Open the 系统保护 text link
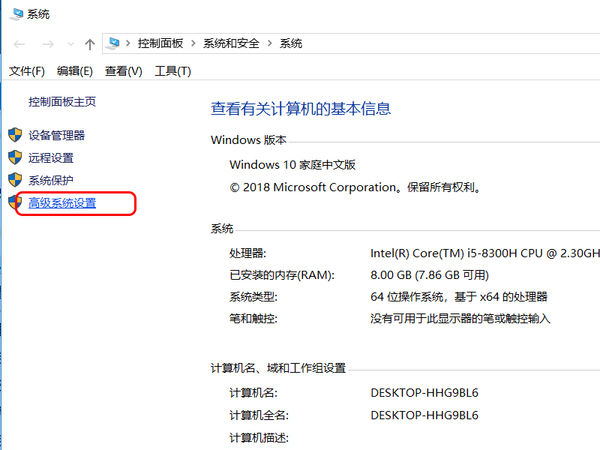 50,181
